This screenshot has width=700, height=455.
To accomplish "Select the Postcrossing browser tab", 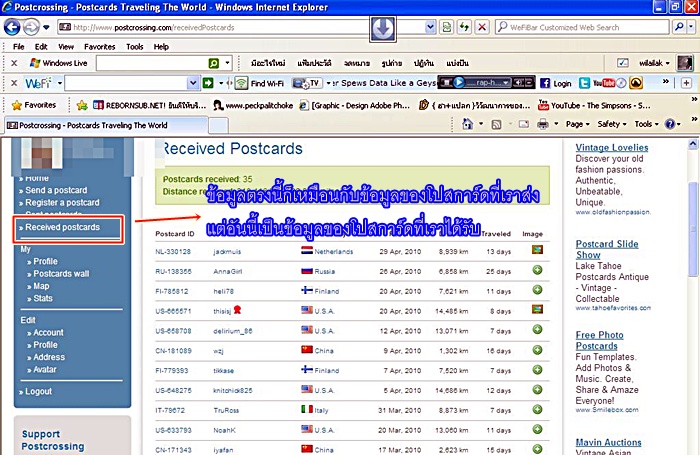I will [106, 125].
